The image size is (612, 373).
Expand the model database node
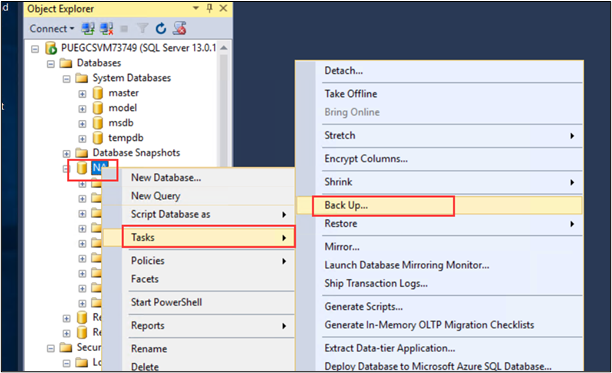click(82, 109)
